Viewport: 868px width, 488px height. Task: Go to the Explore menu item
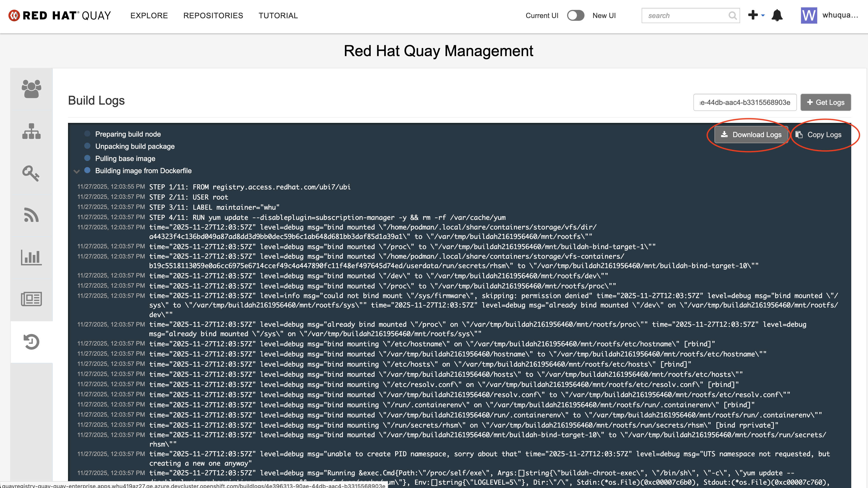click(x=149, y=15)
